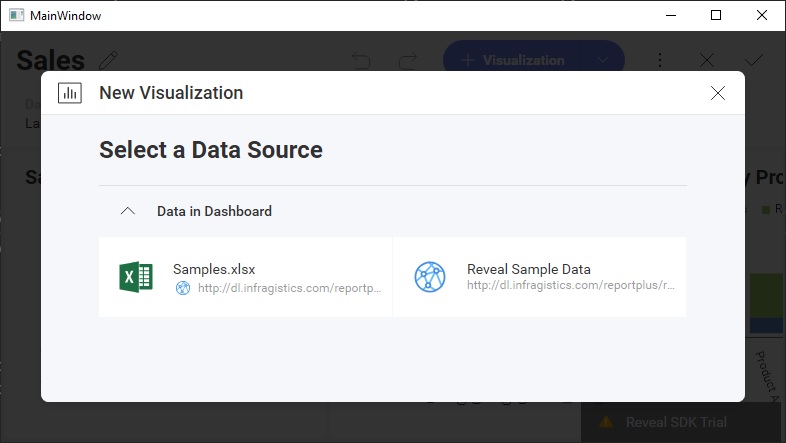Open the three-dot overflow menu
786x443 pixels.
coord(660,60)
